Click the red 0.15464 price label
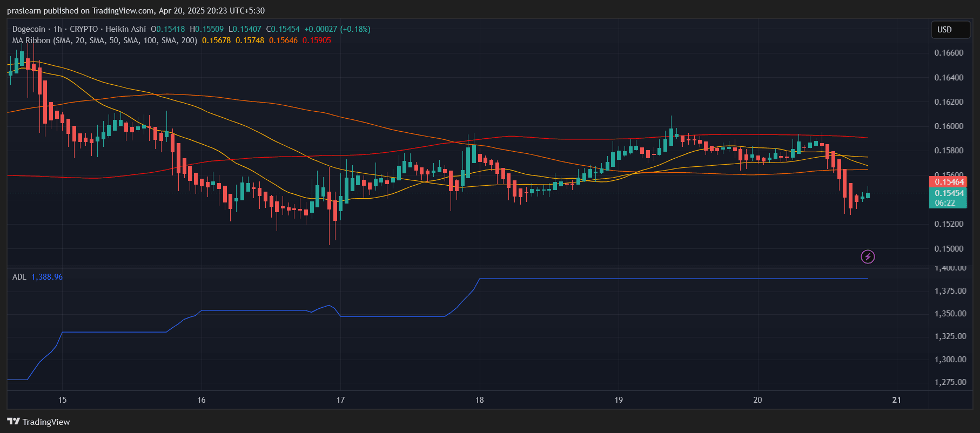The image size is (980, 433). pyautogui.click(x=949, y=182)
